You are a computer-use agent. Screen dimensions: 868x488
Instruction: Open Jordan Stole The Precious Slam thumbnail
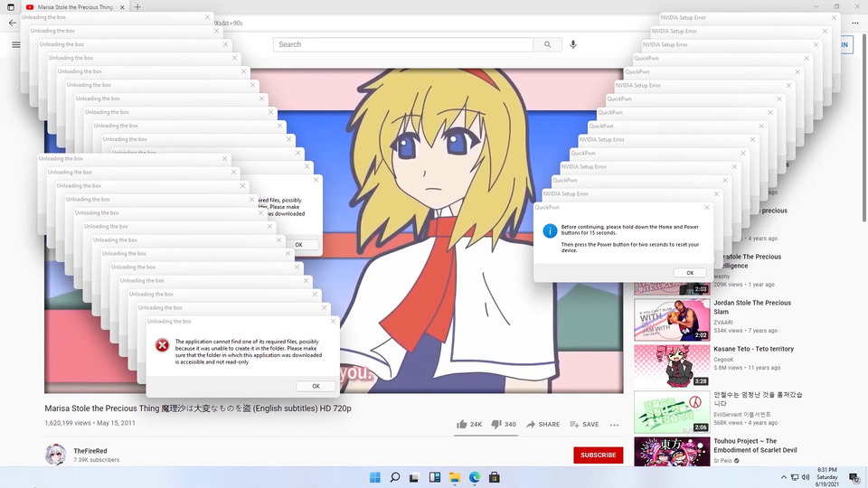point(672,320)
